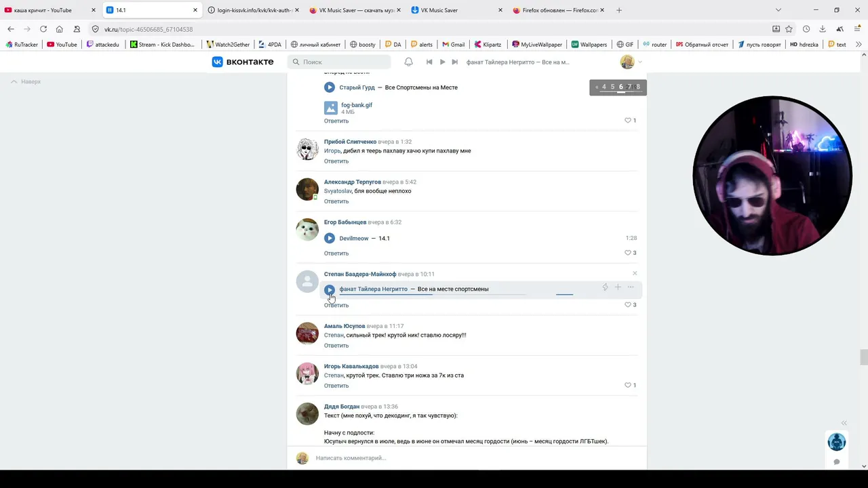Open VK notifications bell

point(408,62)
